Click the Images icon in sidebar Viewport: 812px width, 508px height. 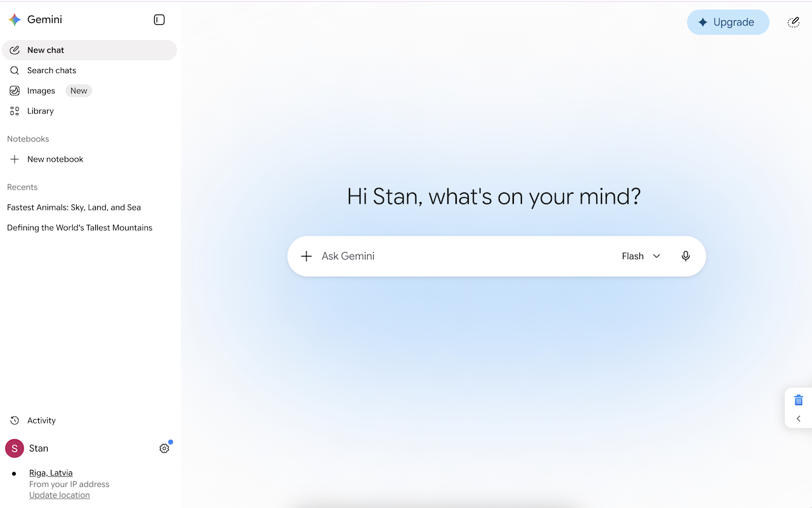coord(15,91)
